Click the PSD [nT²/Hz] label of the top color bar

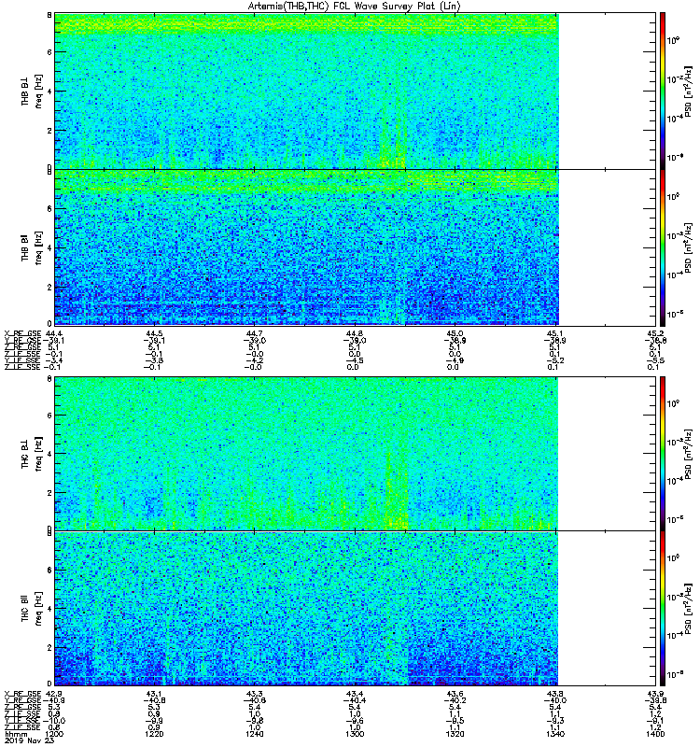688,91
